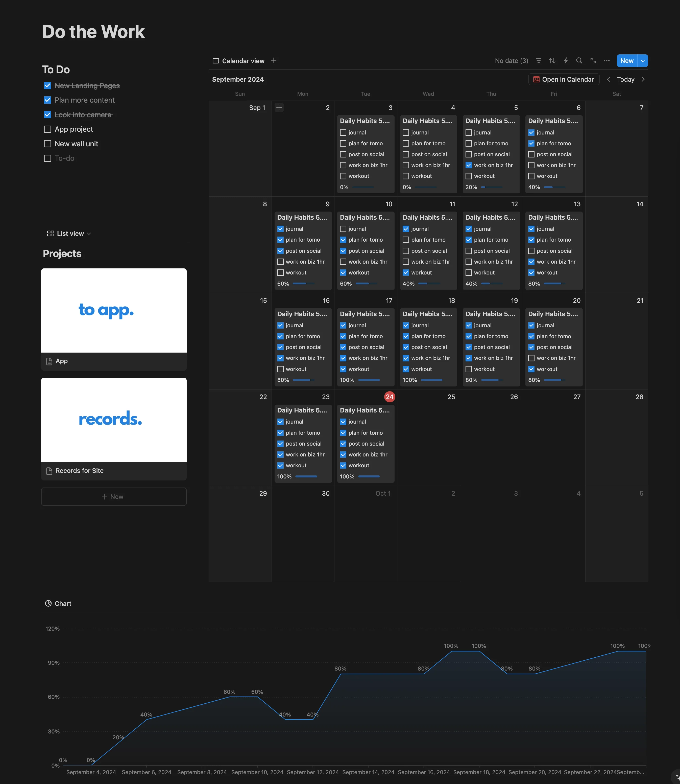Image resolution: width=680 pixels, height=784 pixels.
Task: Add a new view with the plus icon
Action: click(x=274, y=60)
